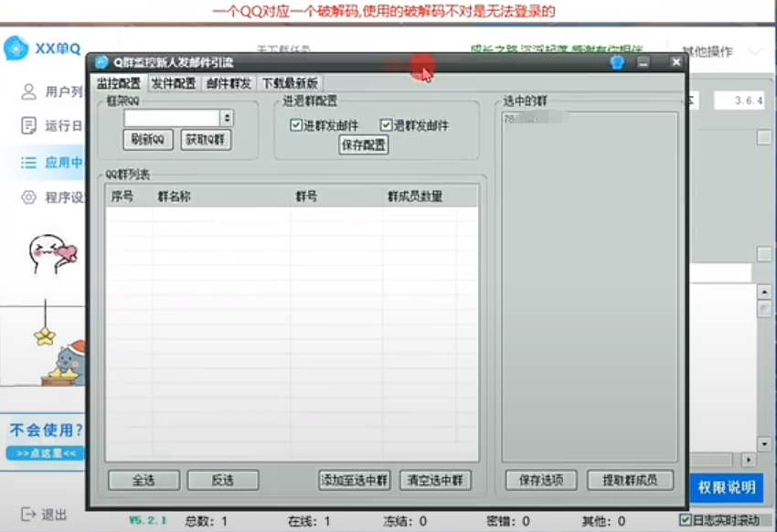777x532 pixels.
Task: Click the 保存配置 button
Action: [363, 144]
